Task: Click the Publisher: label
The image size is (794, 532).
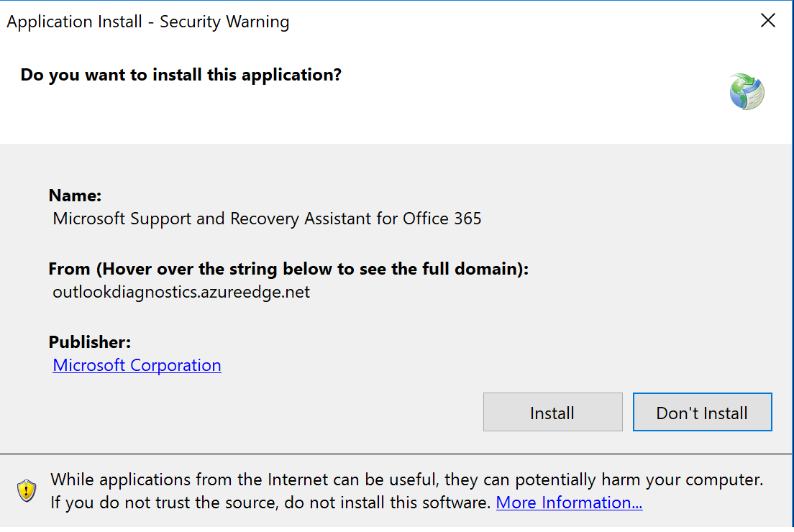Action: click(89, 342)
